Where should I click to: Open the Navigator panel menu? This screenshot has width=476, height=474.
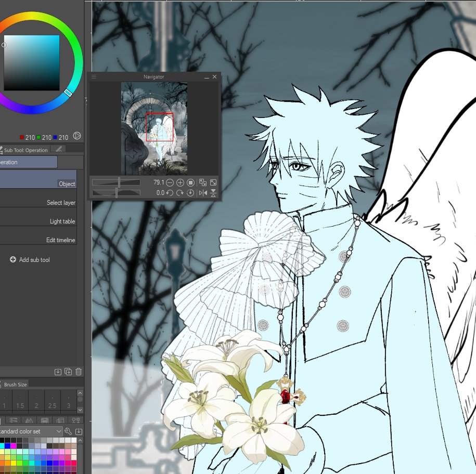coord(94,77)
